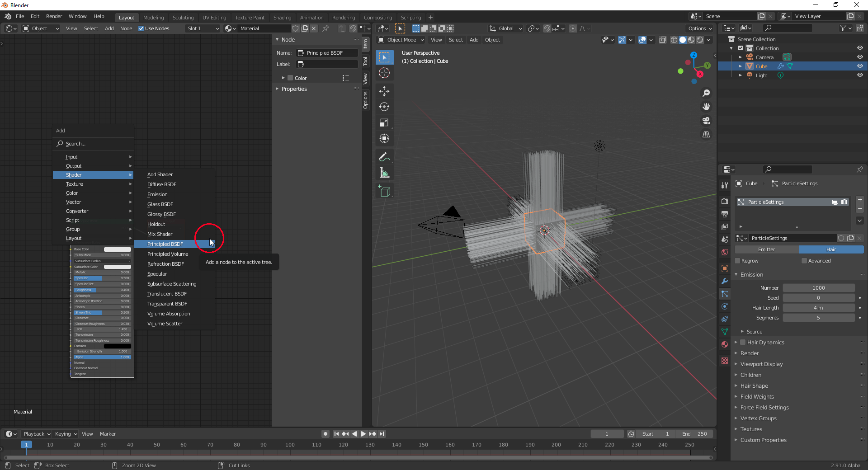Screen dimensions: 868x470
Task: Open the Render properties camera tab
Action: coord(725,201)
